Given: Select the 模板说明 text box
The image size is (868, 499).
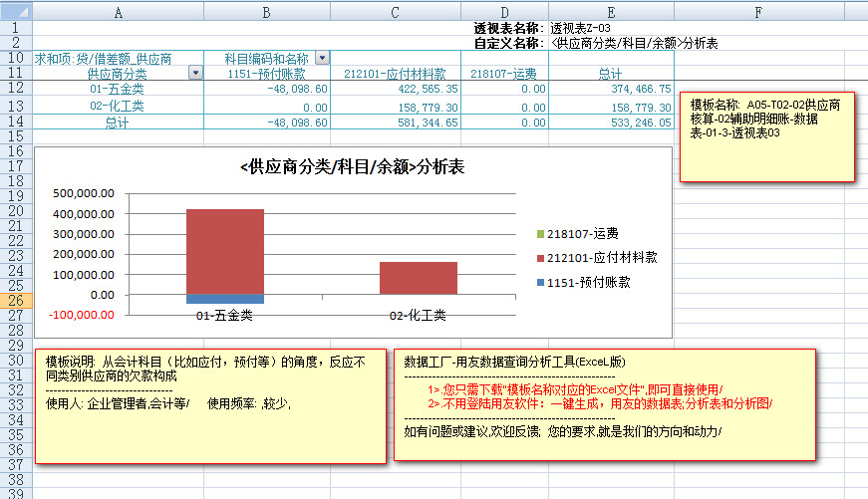Looking at the screenshot, I should coord(209,405).
